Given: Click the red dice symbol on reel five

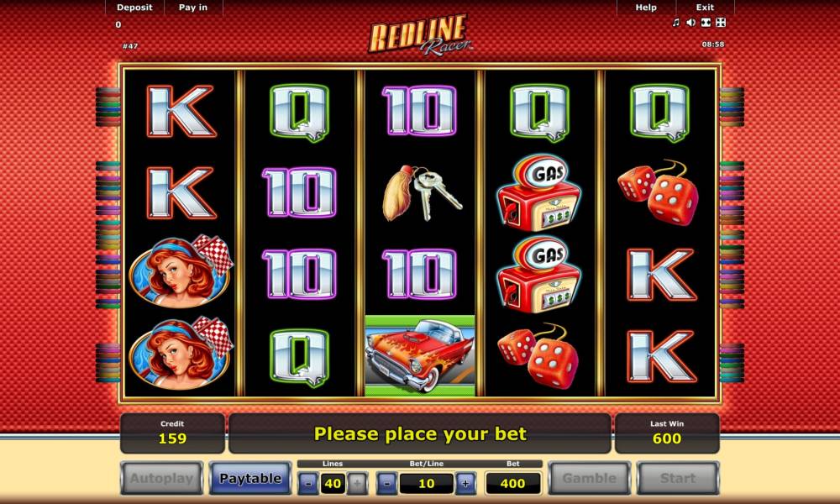Looking at the screenshot, I should 659,192.
